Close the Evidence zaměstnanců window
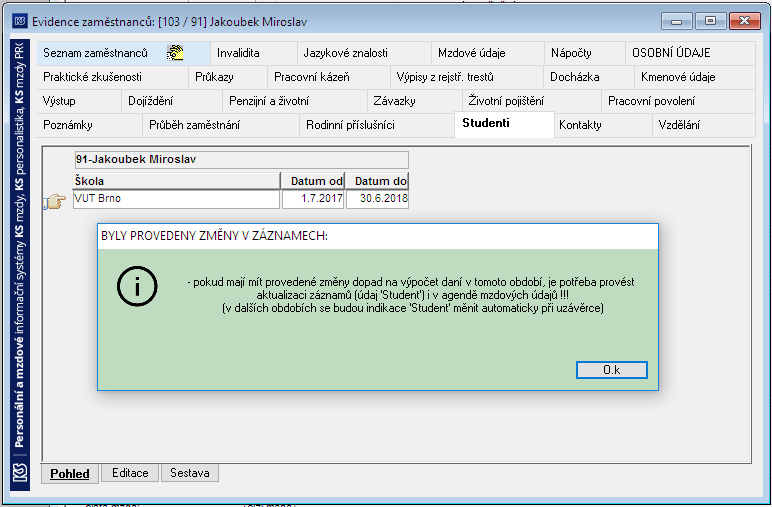Image resolution: width=772 pixels, height=507 pixels. 744,21
